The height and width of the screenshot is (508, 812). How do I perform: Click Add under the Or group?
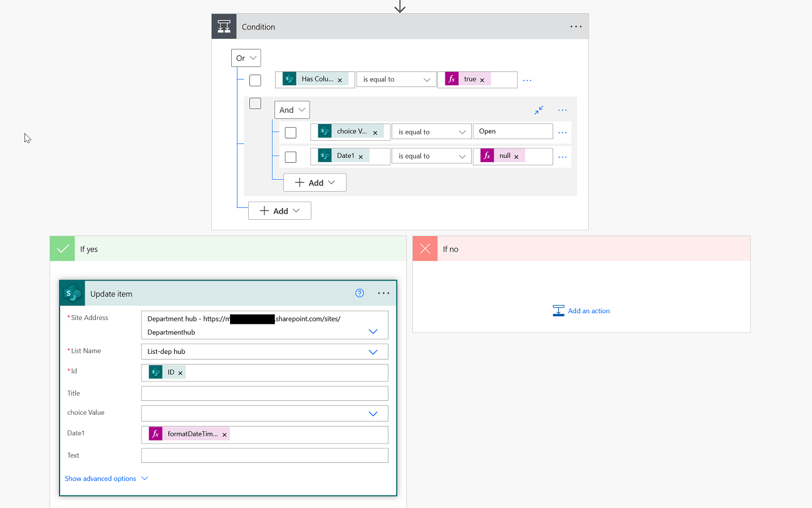[279, 210]
